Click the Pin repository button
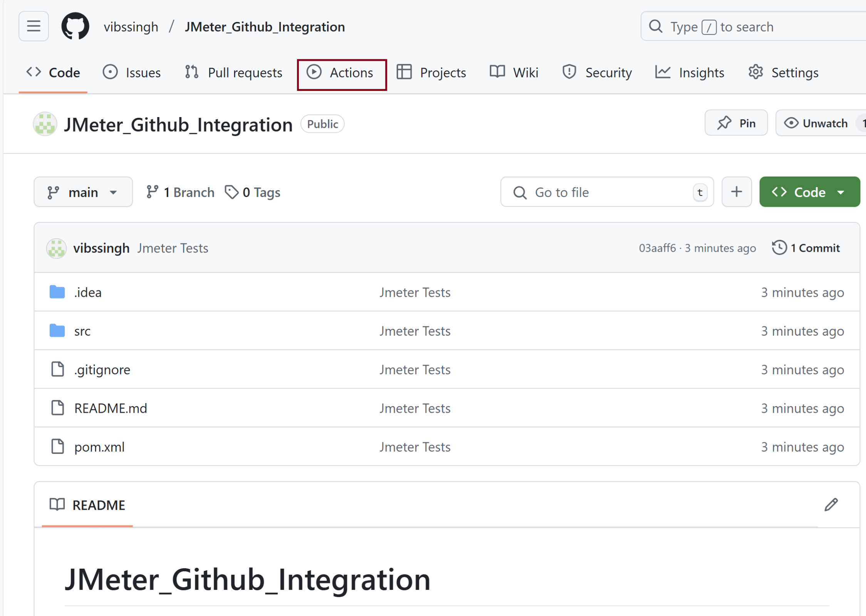 click(736, 123)
